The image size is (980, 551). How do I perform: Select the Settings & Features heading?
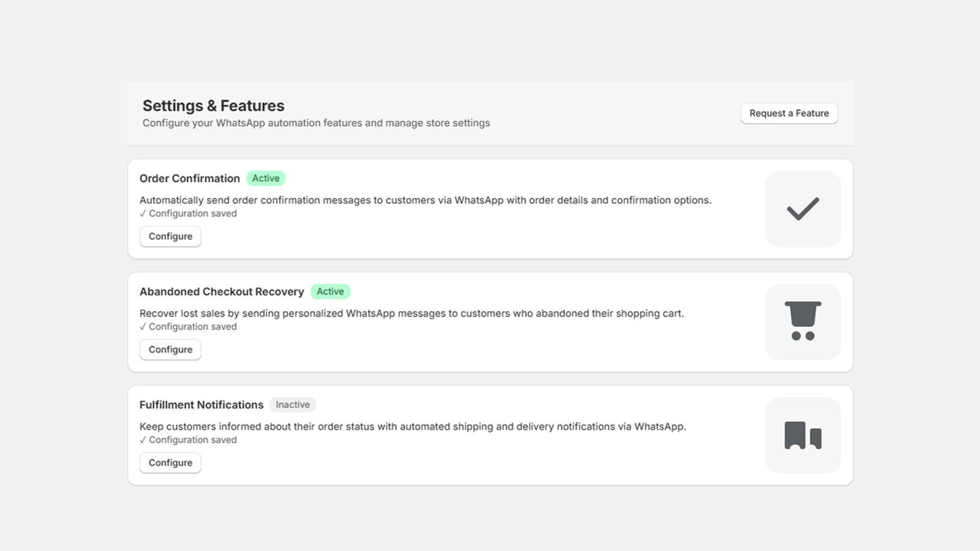[x=213, y=105]
